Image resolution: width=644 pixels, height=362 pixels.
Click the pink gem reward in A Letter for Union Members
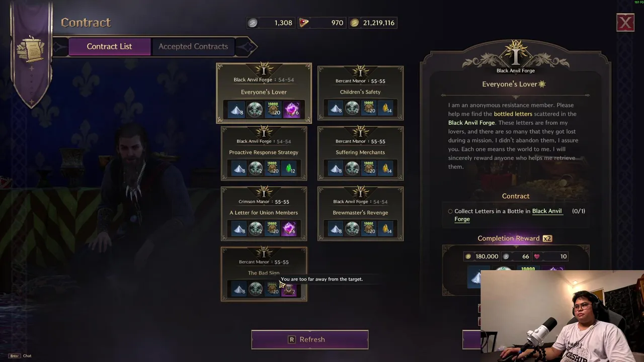[289, 229]
